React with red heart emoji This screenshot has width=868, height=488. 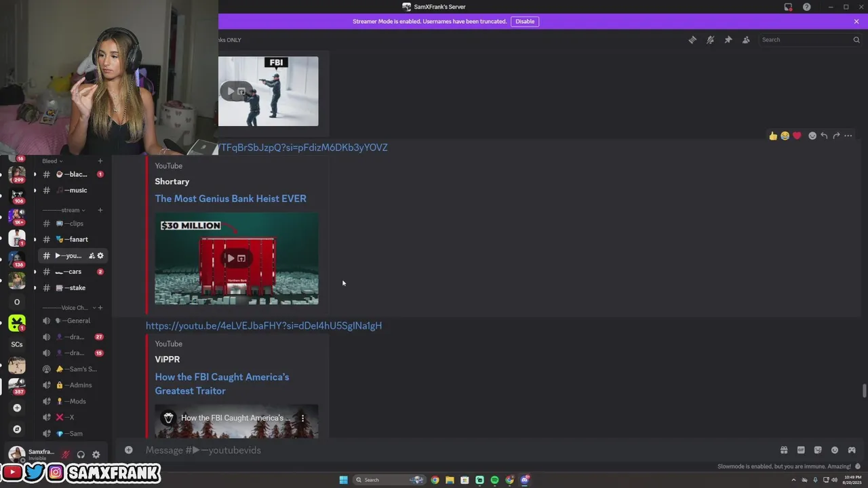797,136
